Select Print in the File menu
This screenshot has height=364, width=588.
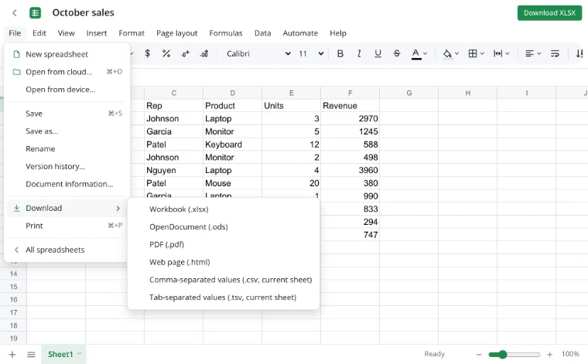click(x=67, y=226)
